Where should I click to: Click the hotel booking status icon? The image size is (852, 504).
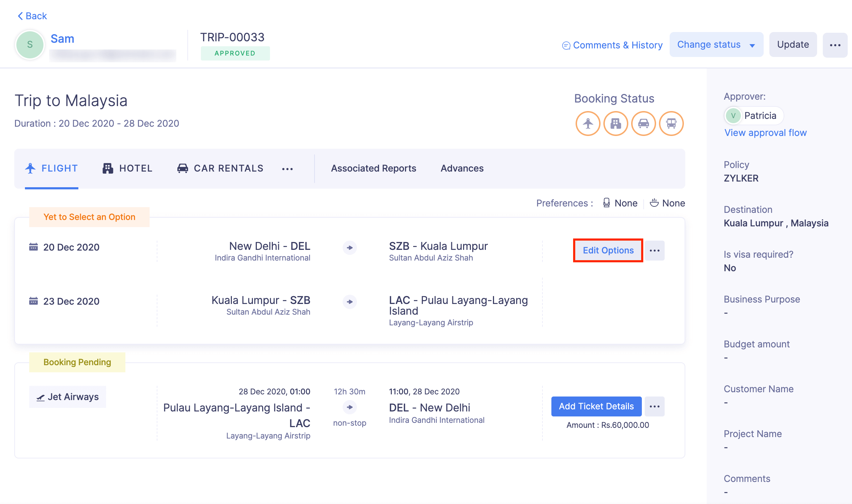615,124
